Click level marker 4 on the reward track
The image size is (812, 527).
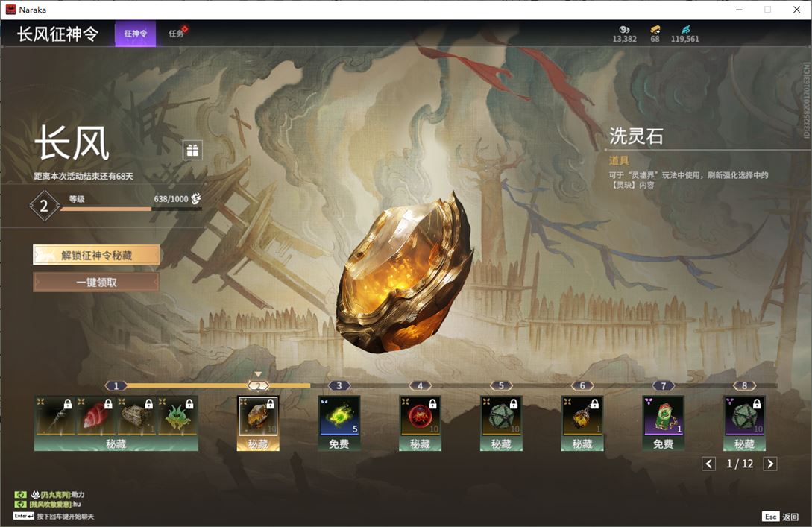(420, 385)
